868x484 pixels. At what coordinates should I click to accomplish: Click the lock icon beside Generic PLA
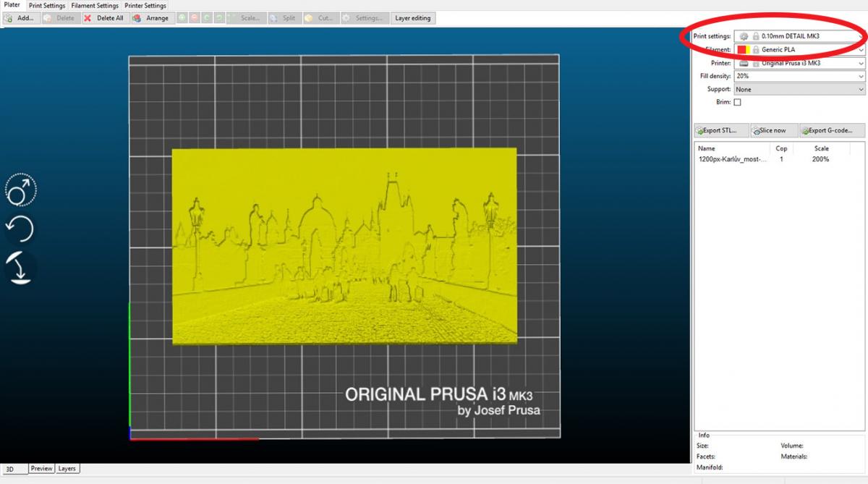(755, 50)
